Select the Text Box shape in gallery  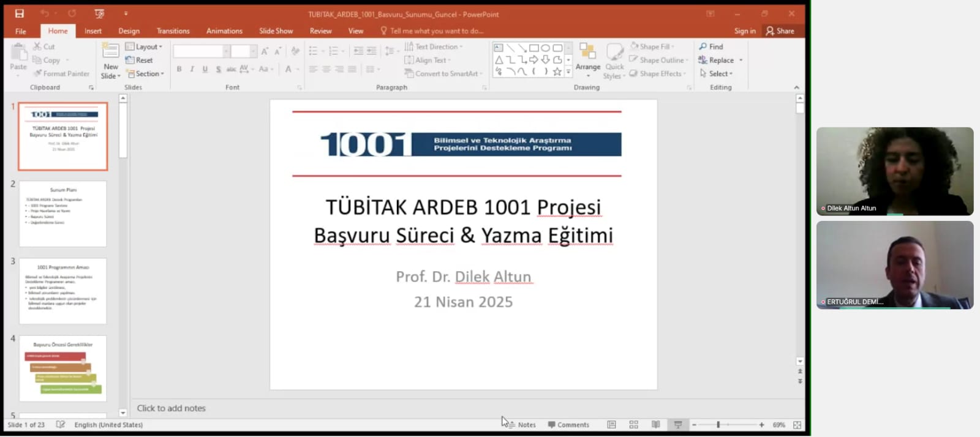coord(499,48)
